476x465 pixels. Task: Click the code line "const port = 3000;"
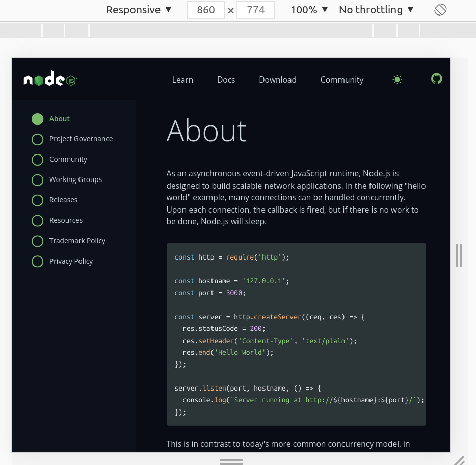210,293
